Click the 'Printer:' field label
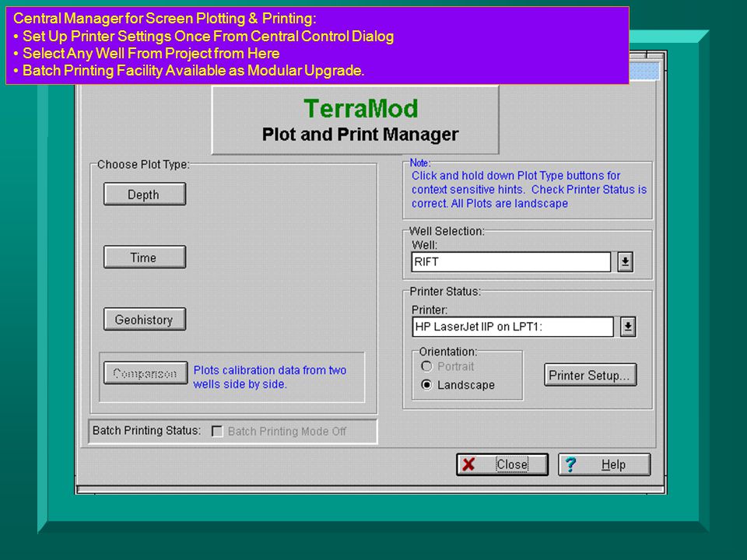Screen dimensions: 747x560 pos(430,310)
